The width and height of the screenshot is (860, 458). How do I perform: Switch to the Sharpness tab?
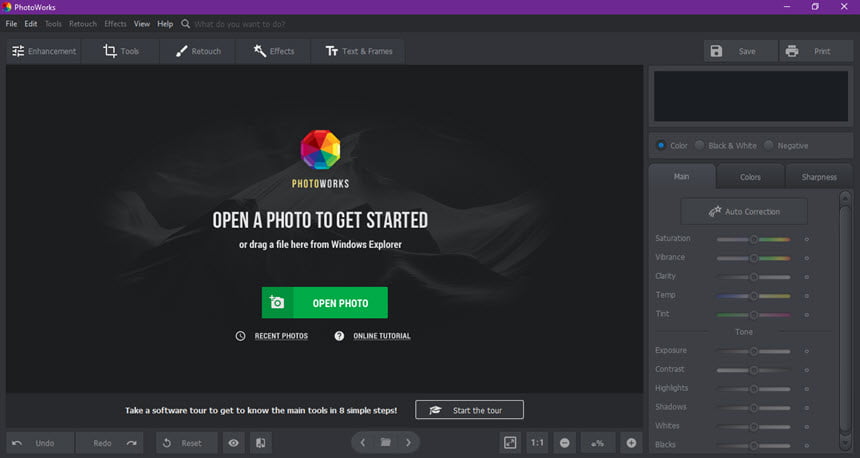pos(819,177)
